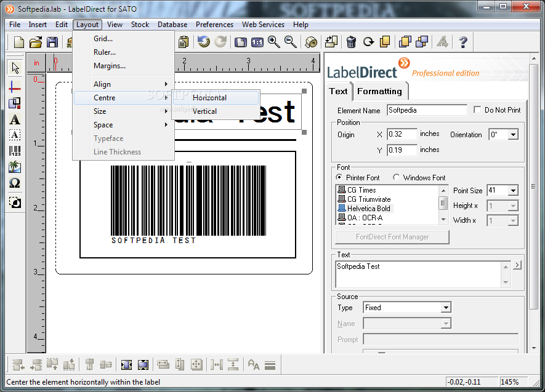
Task: Click the trash can delete icon
Action: 351,42
